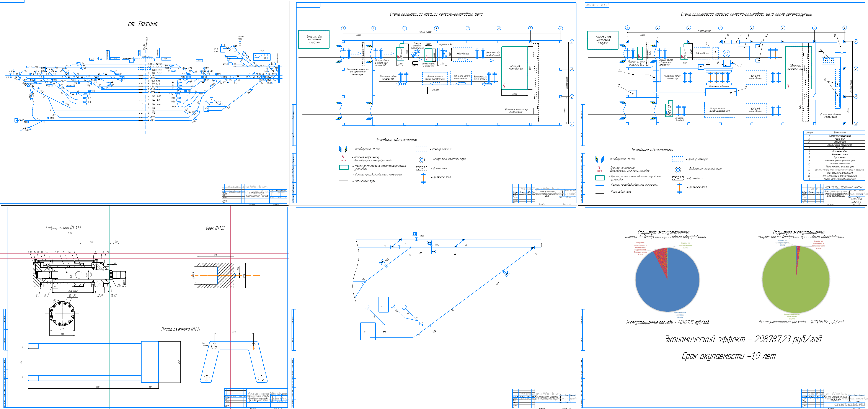Click the hydraulic cylinder bolt-circle end view
This screenshot has width=868, height=409.
[x=62, y=314]
